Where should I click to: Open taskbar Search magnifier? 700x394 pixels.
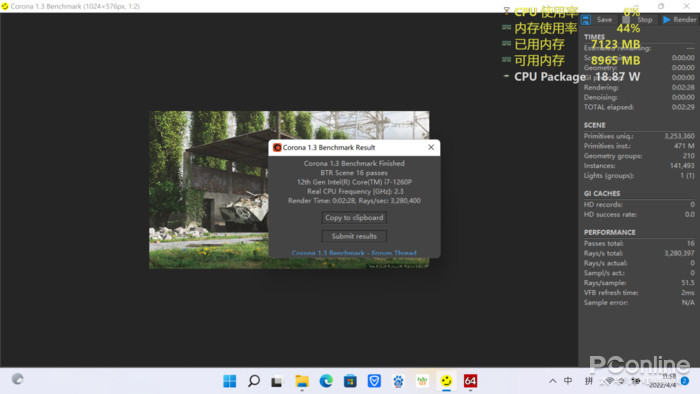pos(254,381)
